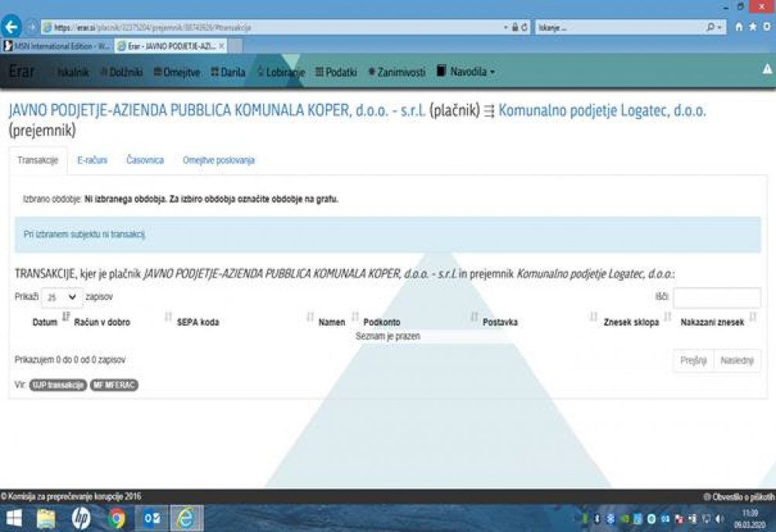The width and height of the screenshot is (776, 532).
Task: Click the UJP transakcije source badge
Action: click(58, 385)
